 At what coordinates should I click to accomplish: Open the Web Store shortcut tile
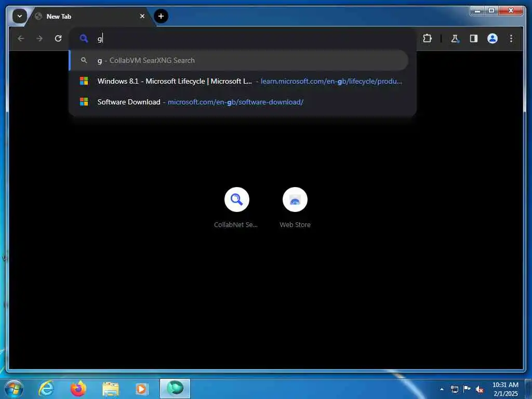click(x=295, y=207)
